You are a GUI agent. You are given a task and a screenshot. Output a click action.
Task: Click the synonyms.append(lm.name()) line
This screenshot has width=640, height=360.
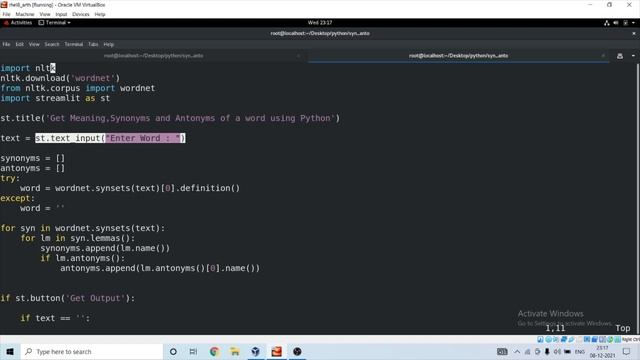[105, 248]
